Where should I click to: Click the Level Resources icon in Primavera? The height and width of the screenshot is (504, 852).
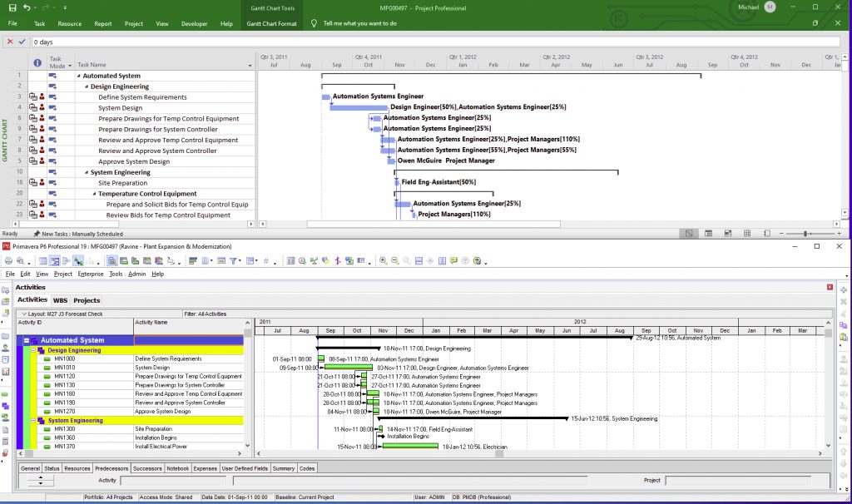click(x=314, y=260)
